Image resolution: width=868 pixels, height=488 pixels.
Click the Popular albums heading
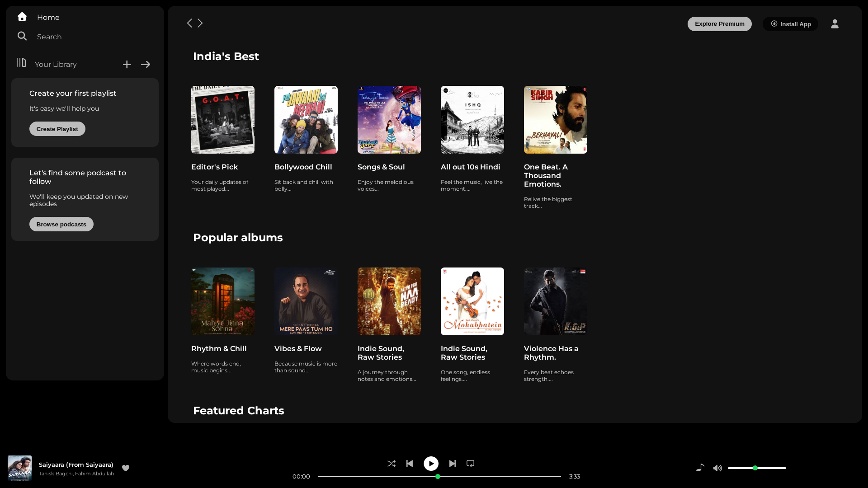tap(238, 238)
